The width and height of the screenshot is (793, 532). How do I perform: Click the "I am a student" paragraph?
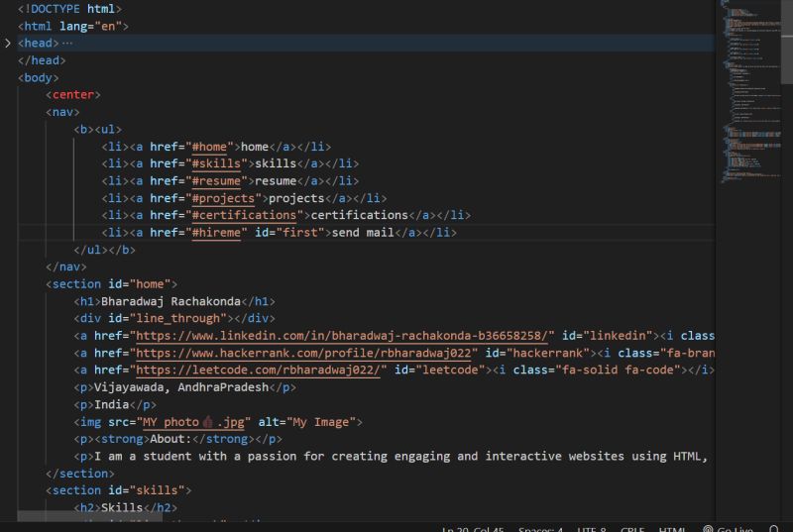(391, 457)
